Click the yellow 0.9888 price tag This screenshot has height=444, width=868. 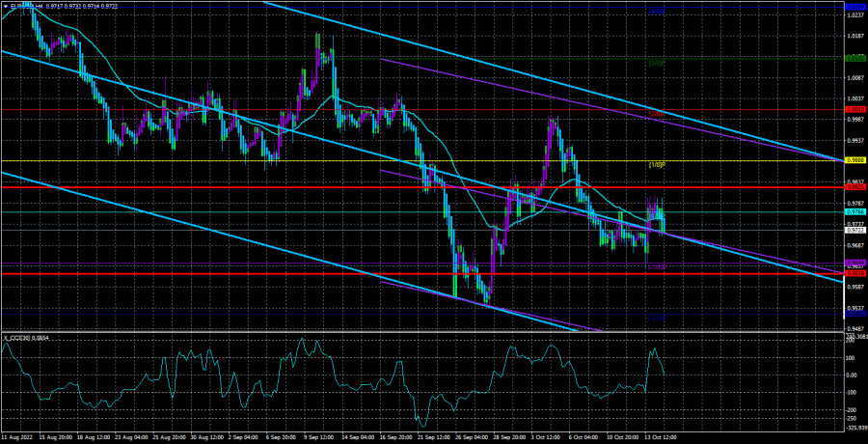pos(854,160)
